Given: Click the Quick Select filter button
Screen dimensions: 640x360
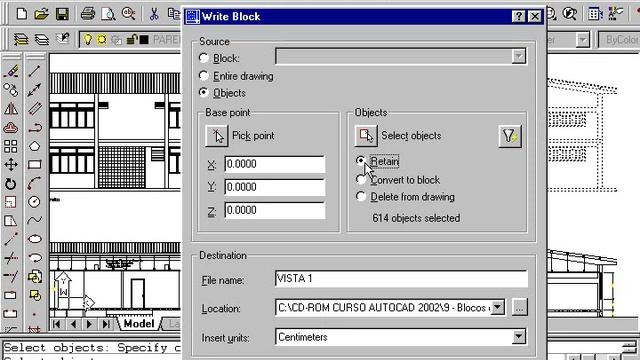Looking at the screenshot, I should 510,136.
